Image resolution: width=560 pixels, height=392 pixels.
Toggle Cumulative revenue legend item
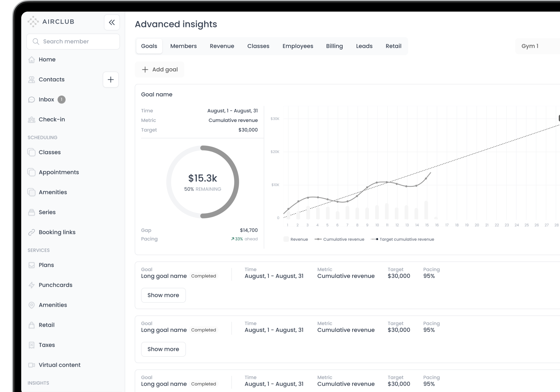339,239
